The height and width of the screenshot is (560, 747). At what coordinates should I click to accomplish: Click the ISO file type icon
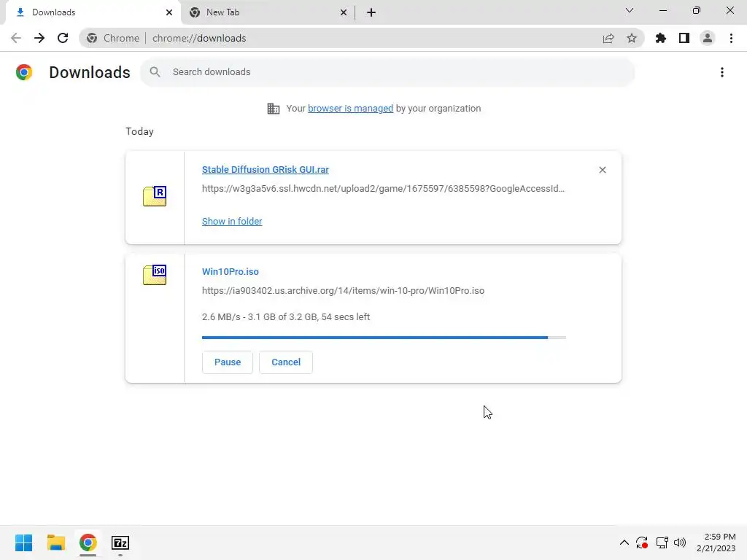pyautogui.click(x=155, y=275)
